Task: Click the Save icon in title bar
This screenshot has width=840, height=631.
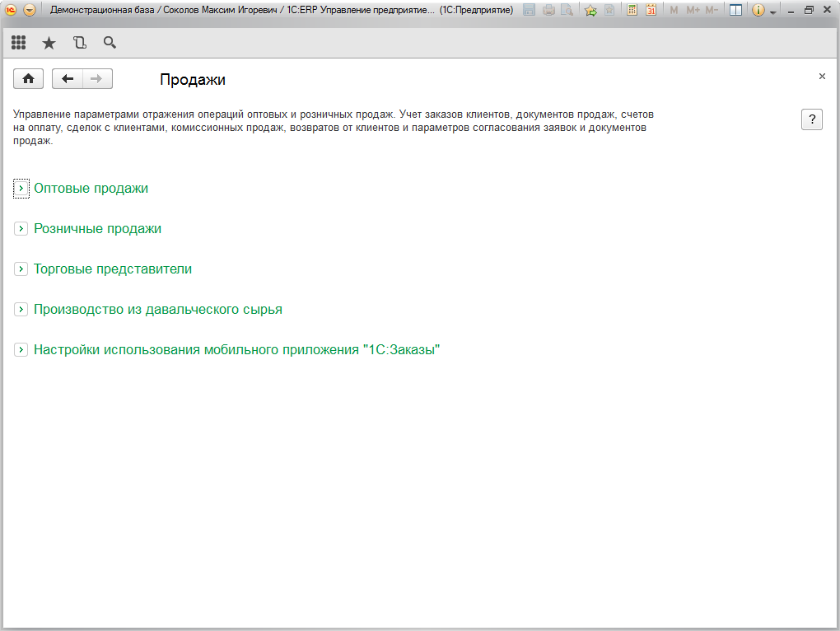Action: click(x=529, y=10)
